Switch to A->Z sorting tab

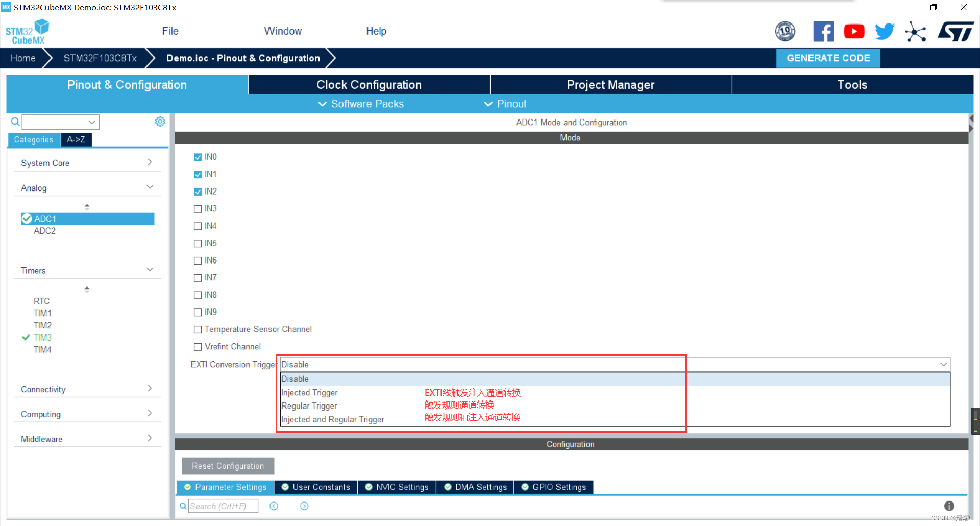point(76,139)
